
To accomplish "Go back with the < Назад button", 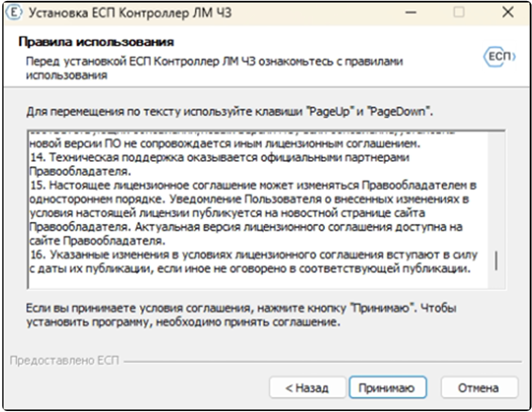I will [x=307, y=387].
